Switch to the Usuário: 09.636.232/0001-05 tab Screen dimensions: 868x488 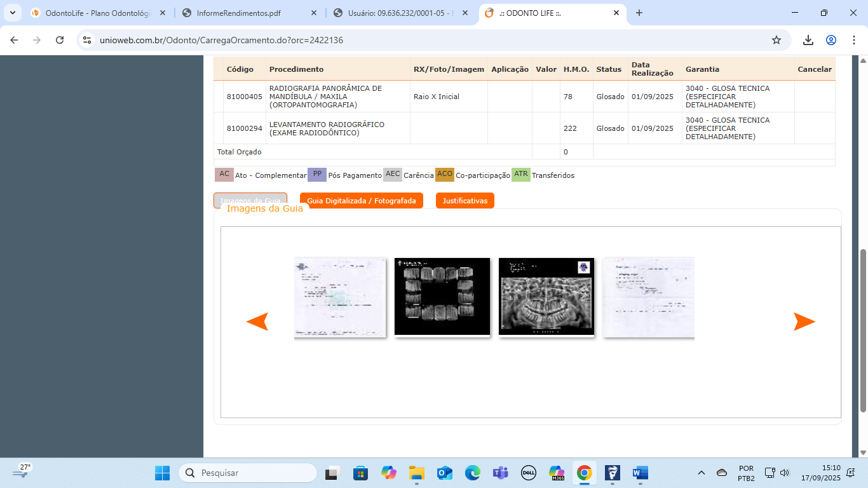click(x=400, y=13)
